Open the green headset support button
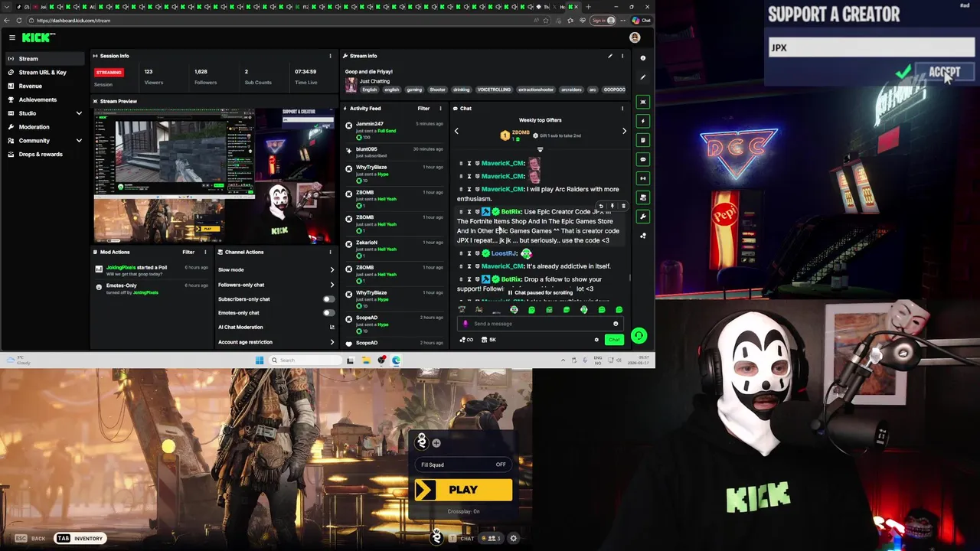Image resolution: width=980 pixels, height=551 pixels. point(639,335)
